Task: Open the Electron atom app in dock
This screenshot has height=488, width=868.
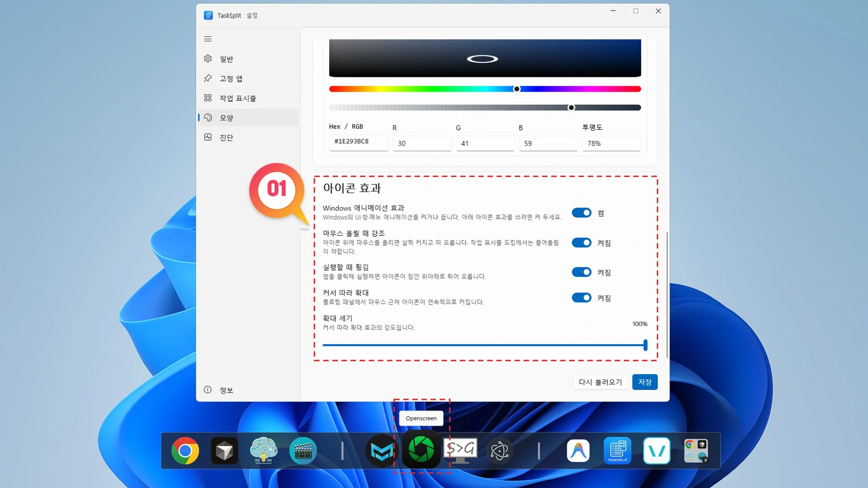Action: [x=500, y=450]
